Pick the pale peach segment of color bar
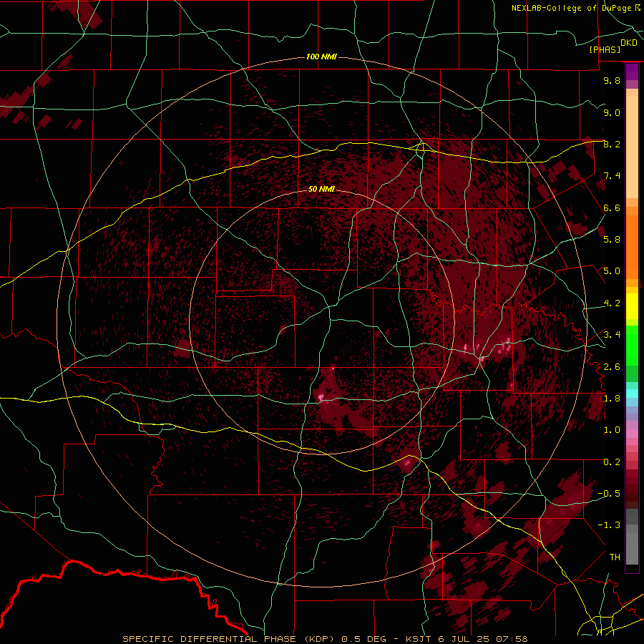644x644 pixels. (632, 147)
